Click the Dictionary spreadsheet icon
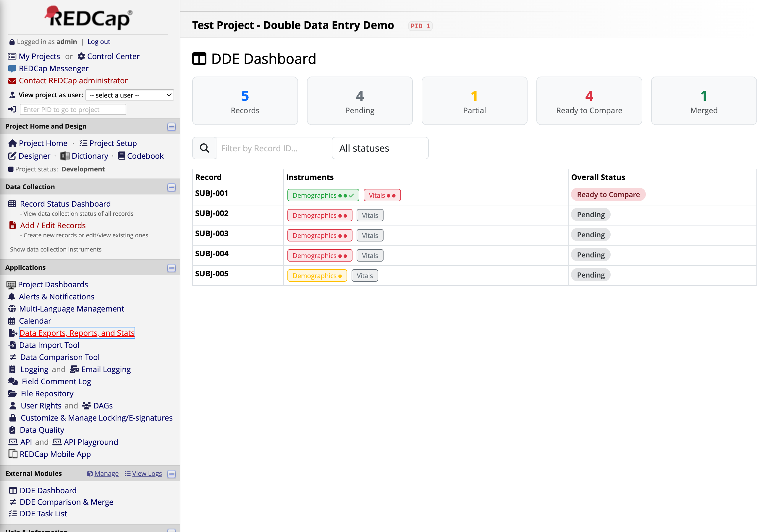 [x=65, y=156]
